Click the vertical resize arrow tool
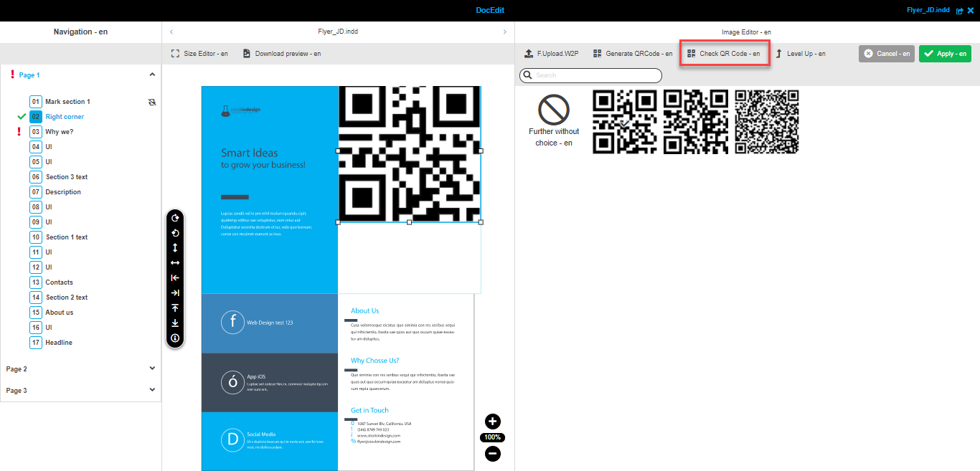The image size is (980, 471). pyautogui.click(x=175, y=248)
